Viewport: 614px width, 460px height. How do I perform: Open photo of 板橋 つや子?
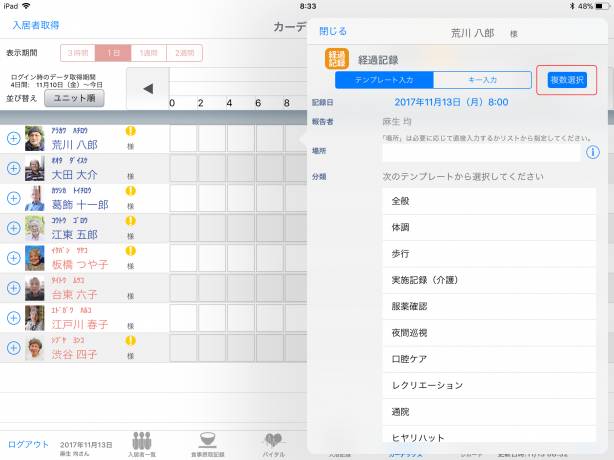(x=34, y=258)
